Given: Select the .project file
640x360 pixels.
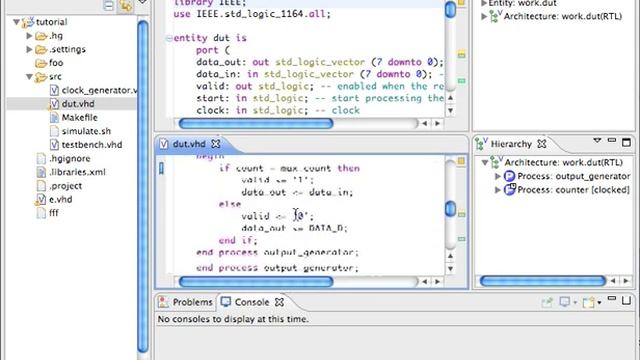Looking at the screenshot, I should 65,186.
